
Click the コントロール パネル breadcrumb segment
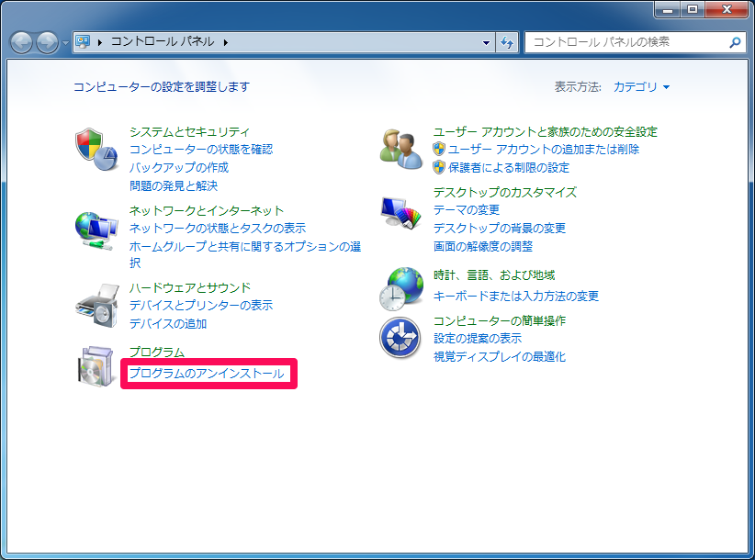[x=163, y=42]
